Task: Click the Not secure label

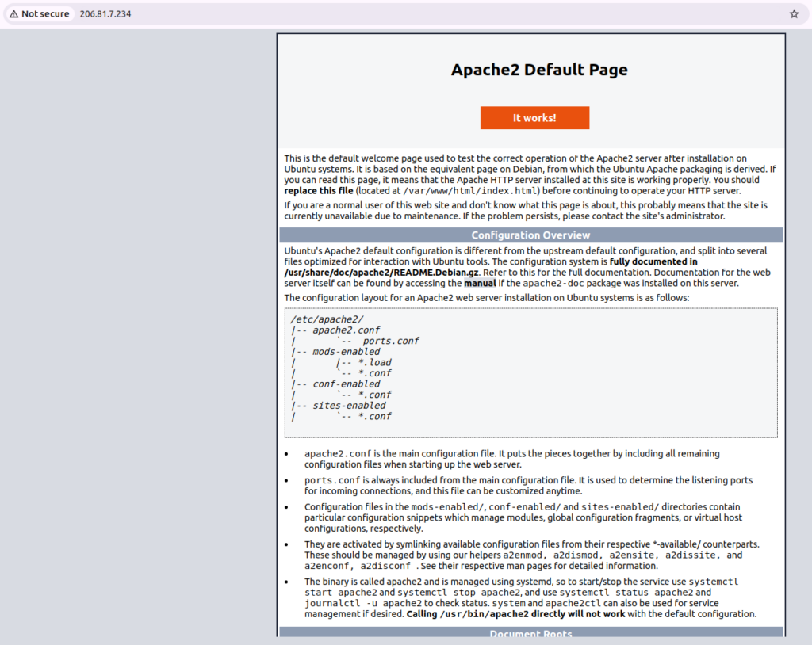Action: (45, 14)
